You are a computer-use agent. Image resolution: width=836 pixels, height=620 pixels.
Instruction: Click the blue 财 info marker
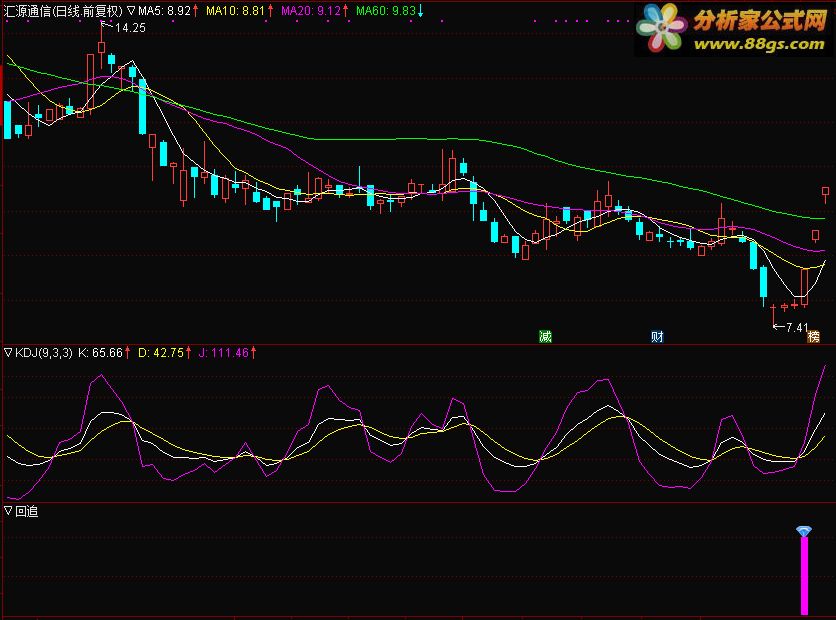click(657, 336)
